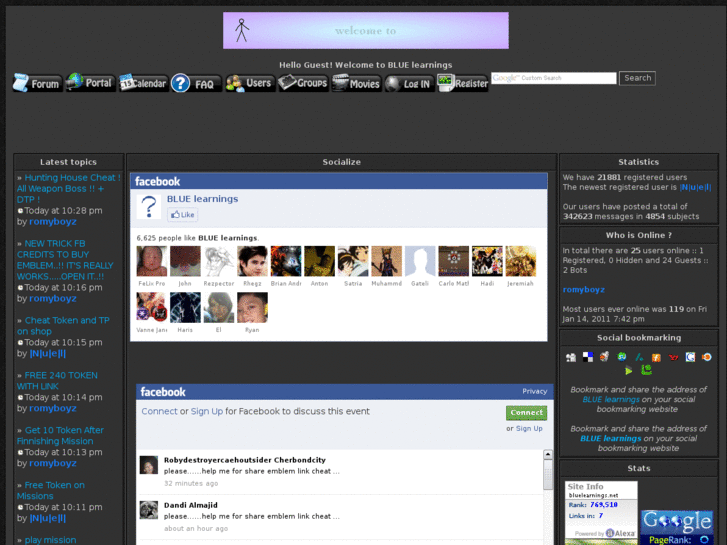Open the Forum navigation button

coord(37,83)
